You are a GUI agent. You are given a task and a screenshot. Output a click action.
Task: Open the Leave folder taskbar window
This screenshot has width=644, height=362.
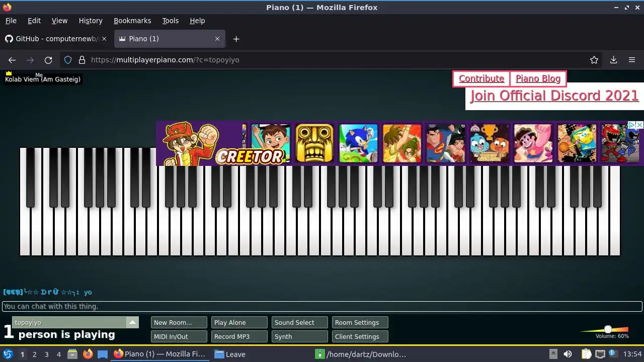[x=230, y=354]
